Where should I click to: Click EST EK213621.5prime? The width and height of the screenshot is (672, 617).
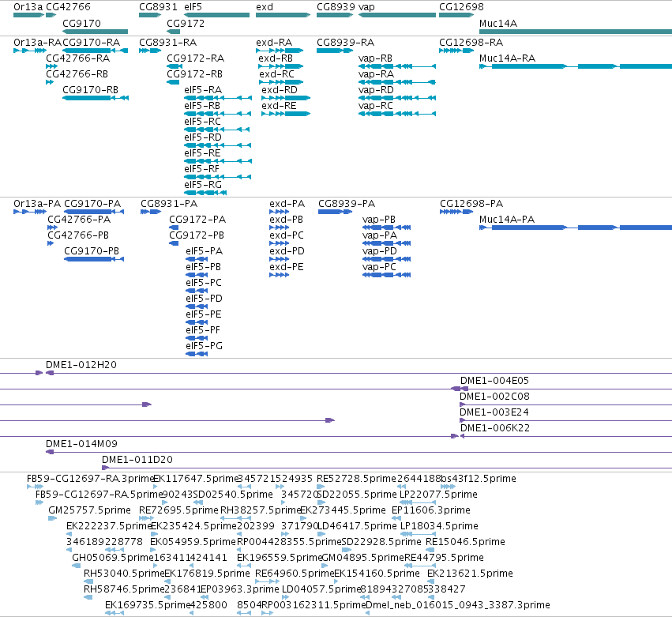click(x=430, y=581)
